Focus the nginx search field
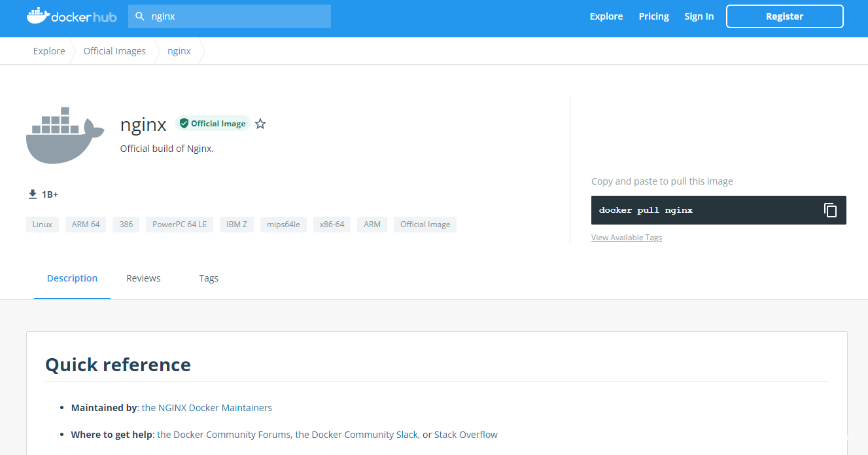The image size is (868, 455). 230,16
